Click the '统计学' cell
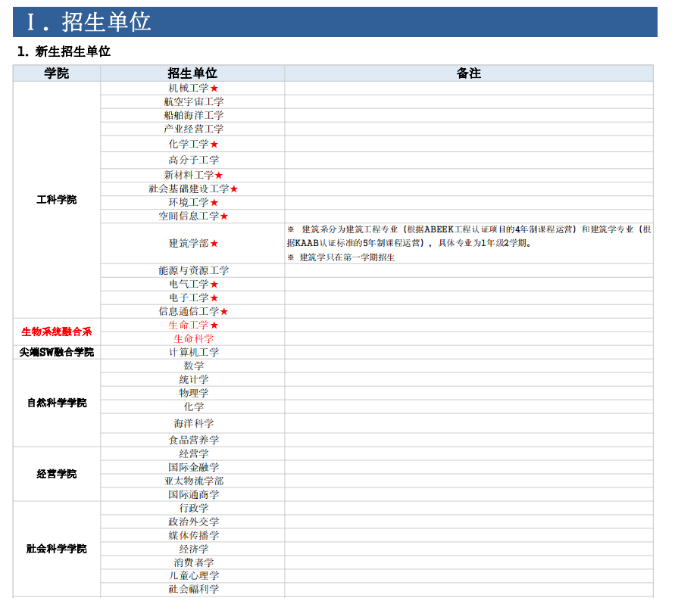 pyautogui.click(x=192, y=379)
